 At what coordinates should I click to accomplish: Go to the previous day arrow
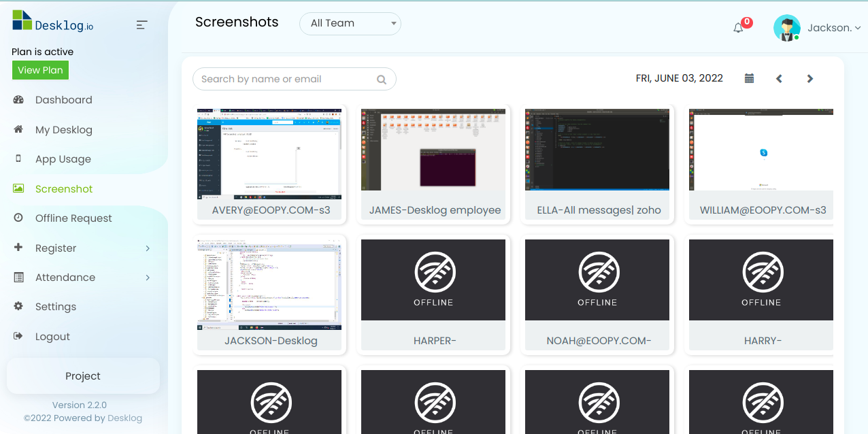[780, 79]
